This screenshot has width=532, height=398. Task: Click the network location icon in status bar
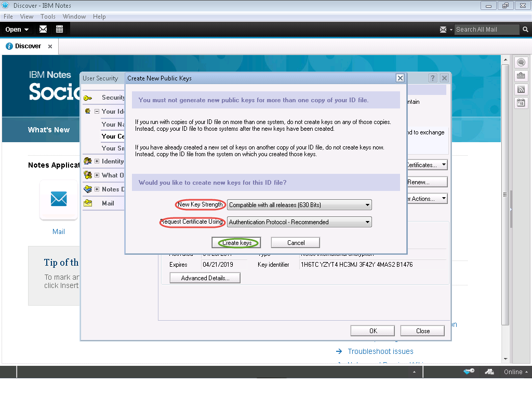click(489, 372)
